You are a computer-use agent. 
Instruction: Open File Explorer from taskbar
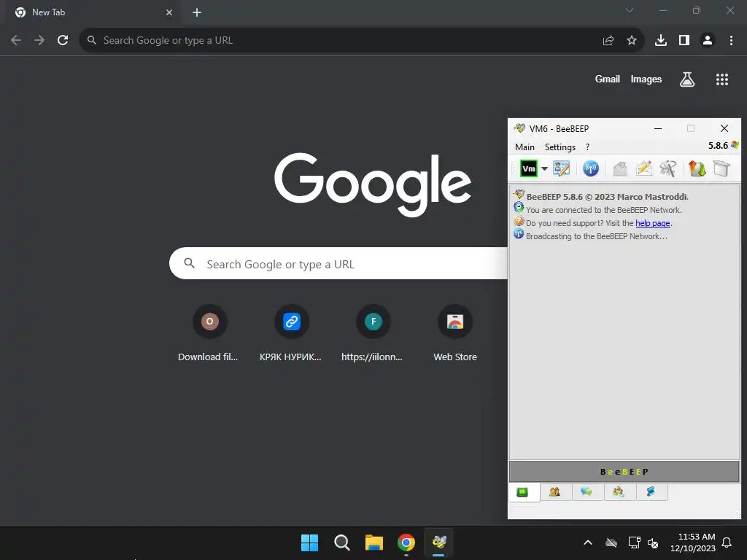[374, 542]
